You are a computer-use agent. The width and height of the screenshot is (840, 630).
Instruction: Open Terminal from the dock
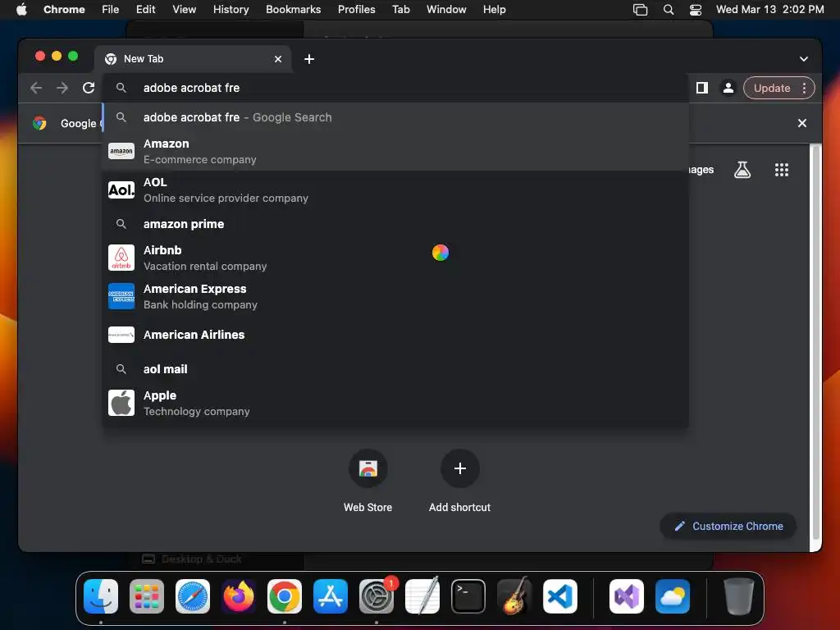tap(468, 596)
